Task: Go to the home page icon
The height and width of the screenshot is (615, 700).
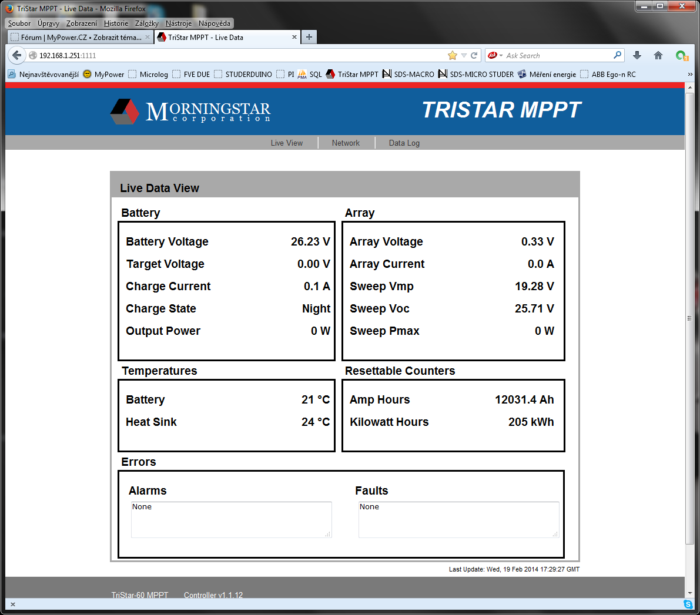Action: [x=658, y=55]
